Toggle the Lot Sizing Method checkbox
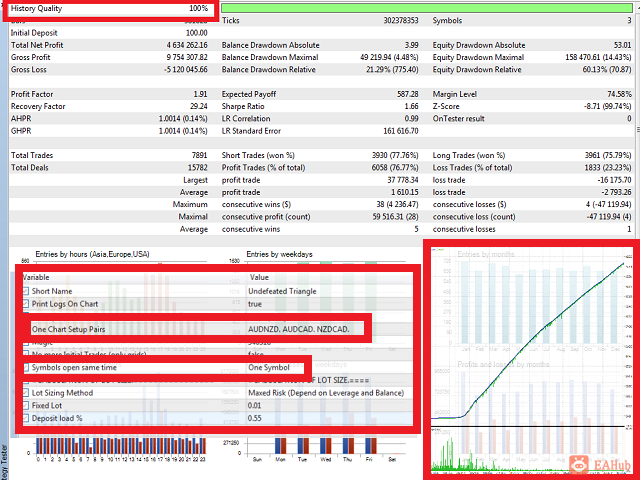The width and height of the screenshot is (640, 480). (x=26, y=393)
